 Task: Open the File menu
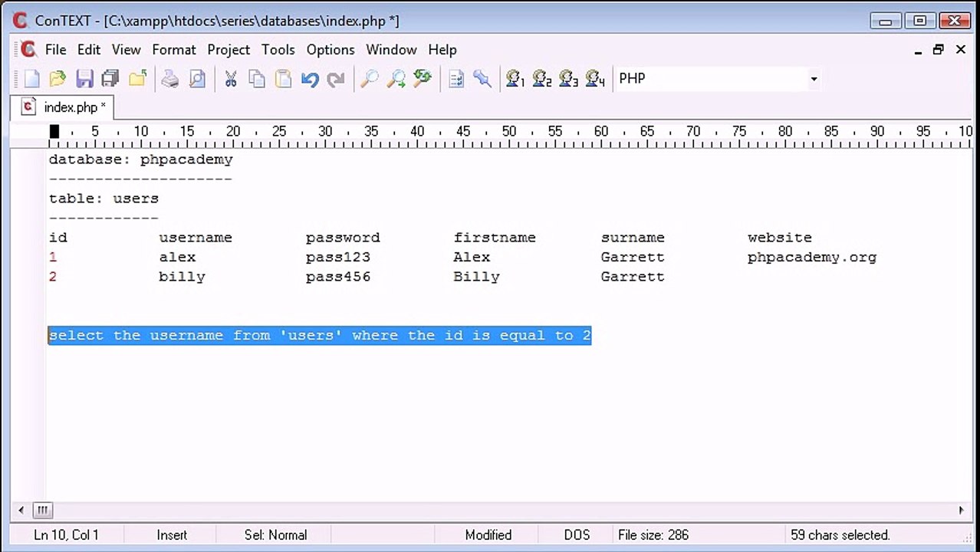56,49
